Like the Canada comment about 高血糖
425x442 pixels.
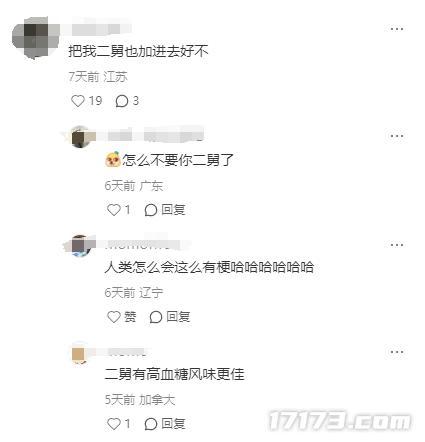[x=114, y=424]
